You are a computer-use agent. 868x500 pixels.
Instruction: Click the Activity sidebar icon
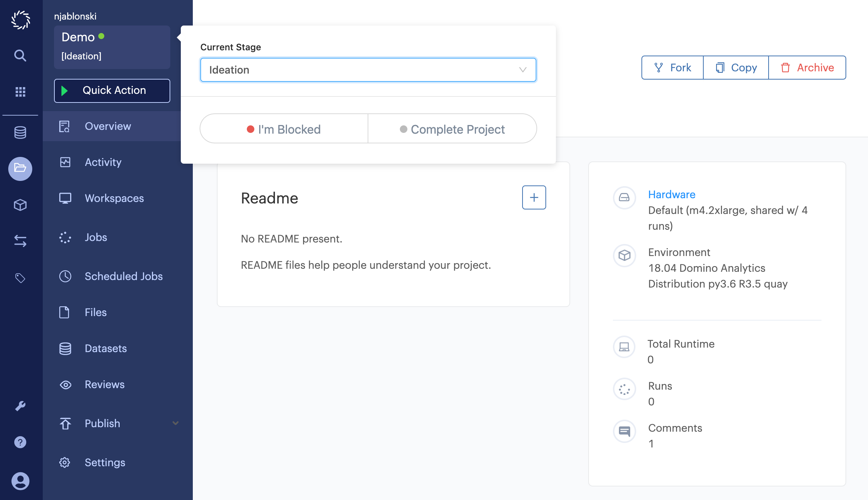pyautogui.click(x=66, y=162)
